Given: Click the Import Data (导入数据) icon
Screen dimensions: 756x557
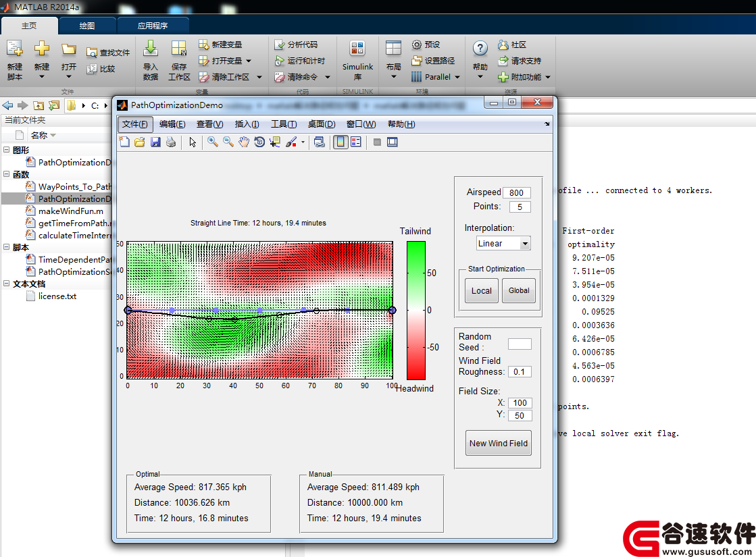Looking at the screenshot, I should [x=151, y=48].
